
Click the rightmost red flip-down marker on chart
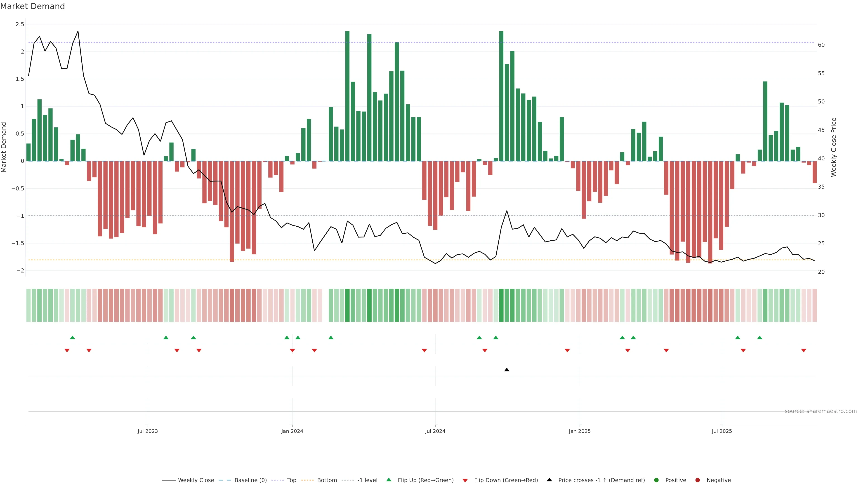[803, 351]
